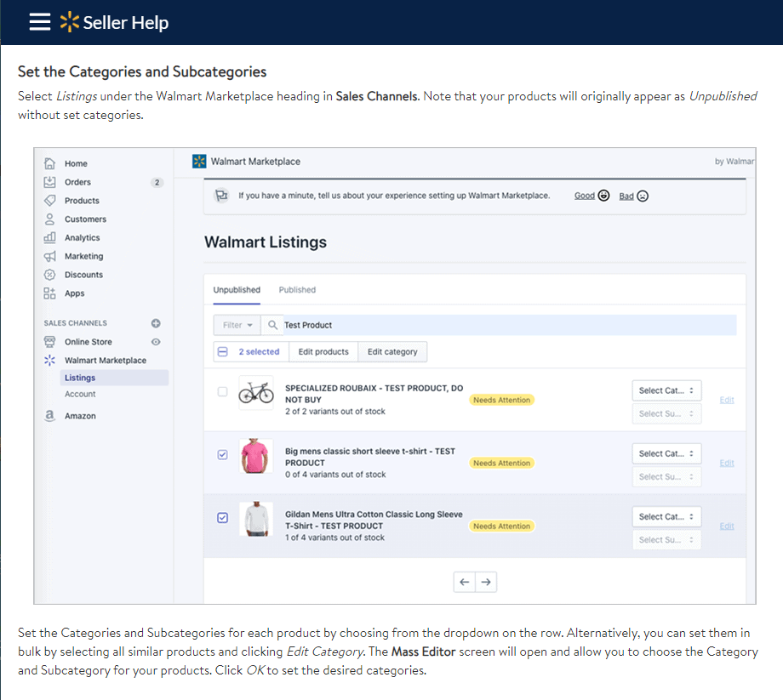The width and height of the screenshot is (783, 700).
Task: Click the Amazon logo icon in sidebar
Action: click(49, 415)
